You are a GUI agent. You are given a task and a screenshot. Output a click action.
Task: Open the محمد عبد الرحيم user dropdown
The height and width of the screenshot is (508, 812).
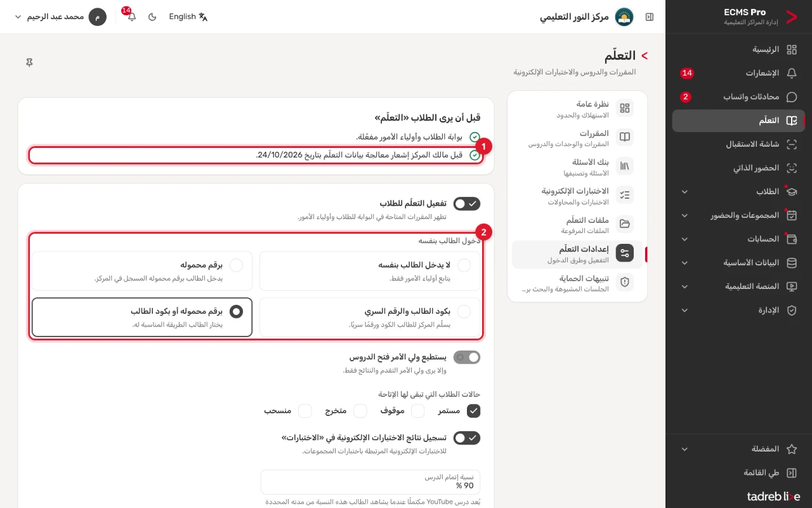(60, 17)
